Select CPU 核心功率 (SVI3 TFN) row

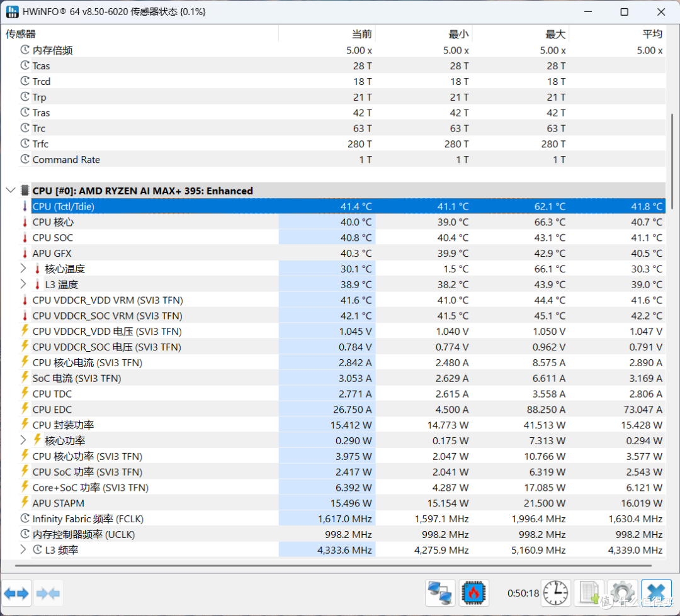(342, 456)
